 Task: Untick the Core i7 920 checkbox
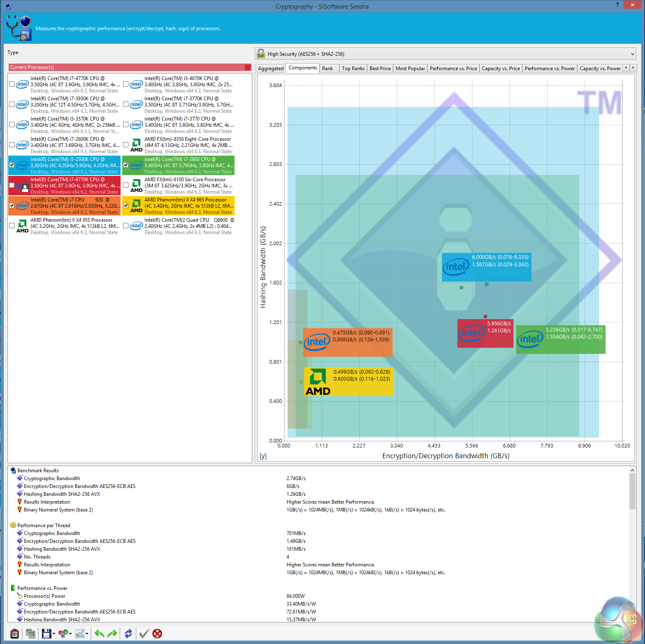[12, 206]
